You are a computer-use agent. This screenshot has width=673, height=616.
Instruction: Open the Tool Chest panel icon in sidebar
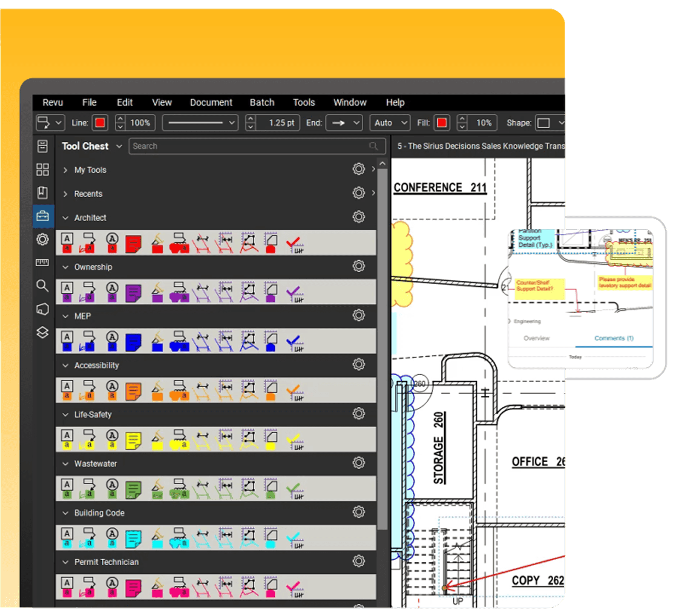(x=43, y=216)
